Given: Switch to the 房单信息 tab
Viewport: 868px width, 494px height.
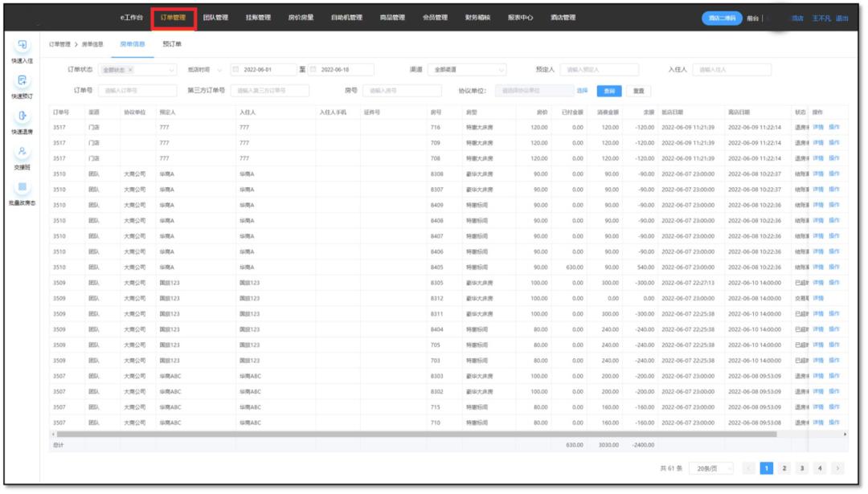Looking at the screenshot, I should point(133,44).
